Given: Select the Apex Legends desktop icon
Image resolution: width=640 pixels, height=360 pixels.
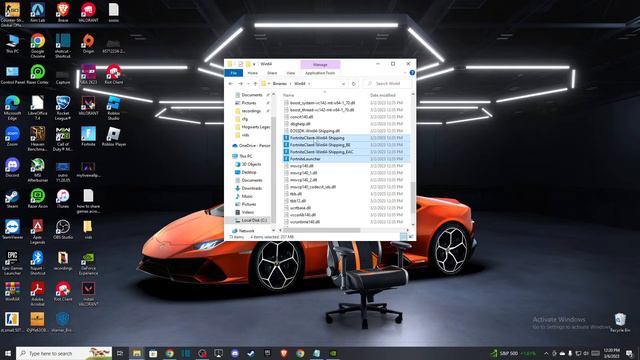Looking at the screenshot, I should [x=38, y=232].
